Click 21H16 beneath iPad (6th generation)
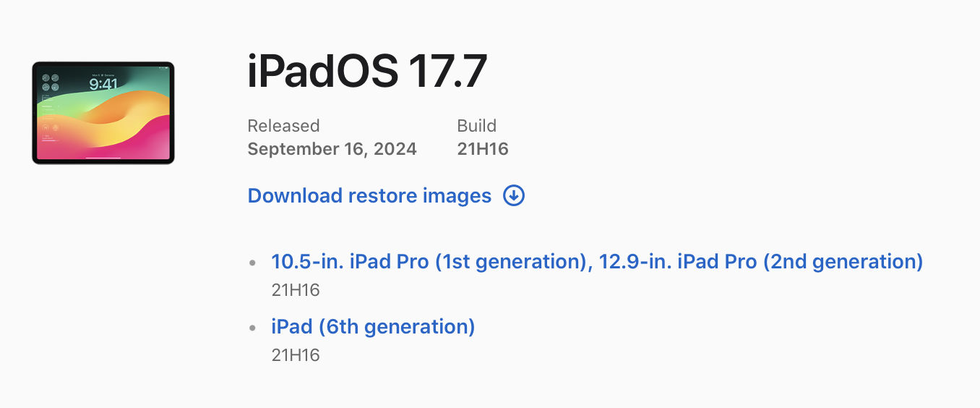 click(x=296, y=355)
